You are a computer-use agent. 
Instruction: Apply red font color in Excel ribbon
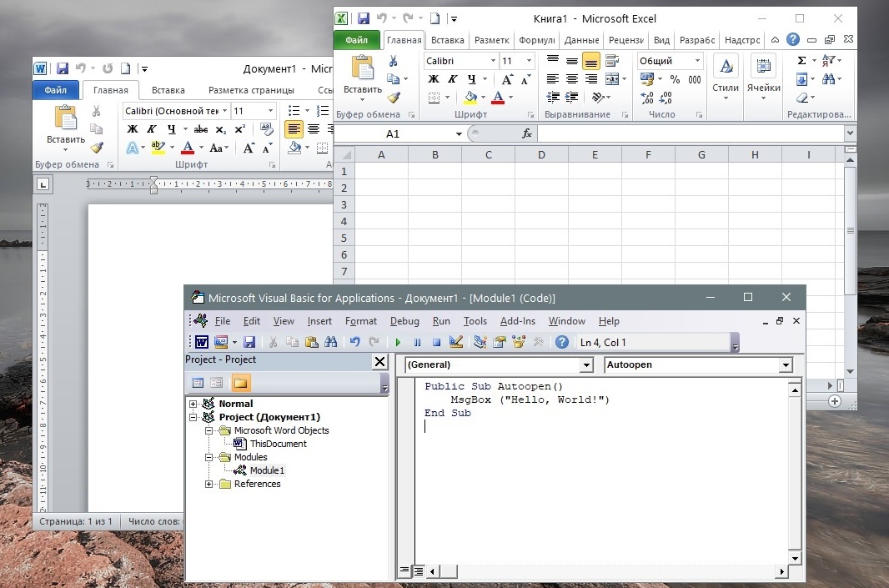[x=498, y=98]
